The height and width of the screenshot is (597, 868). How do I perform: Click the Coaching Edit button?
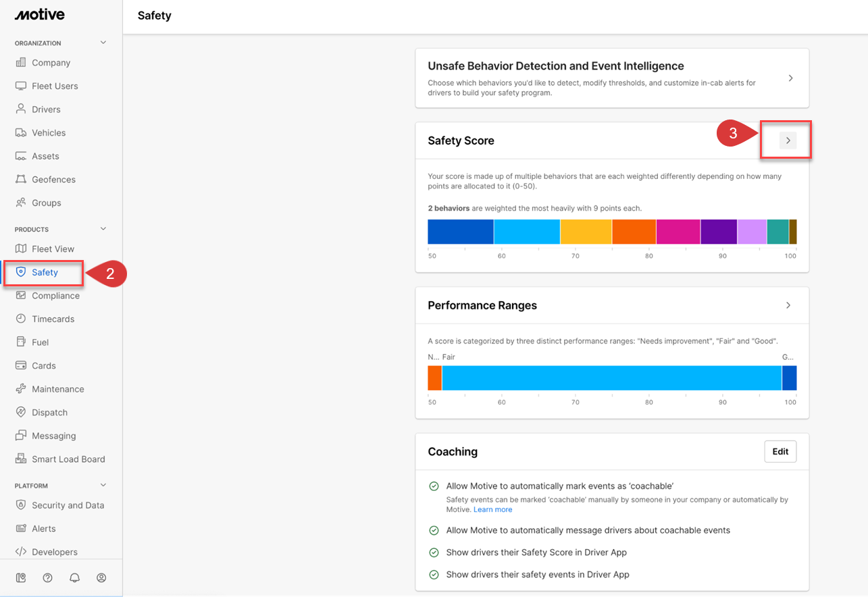780,452
